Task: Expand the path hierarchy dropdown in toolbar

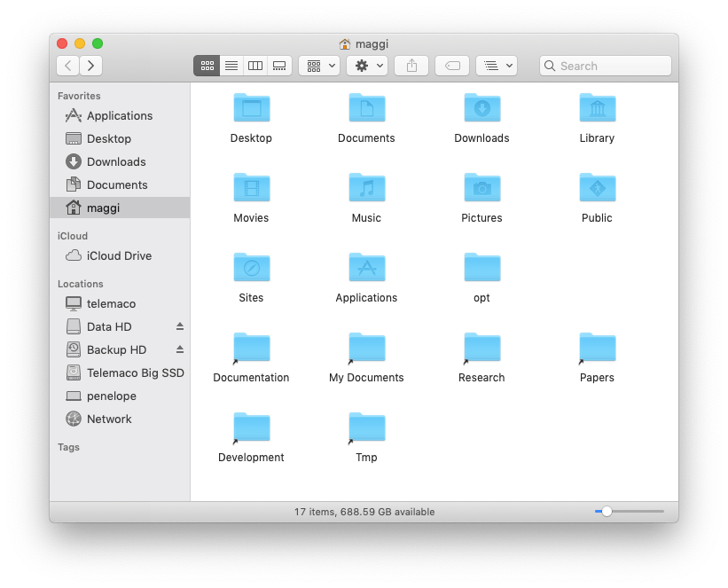Action: point(497,66)
